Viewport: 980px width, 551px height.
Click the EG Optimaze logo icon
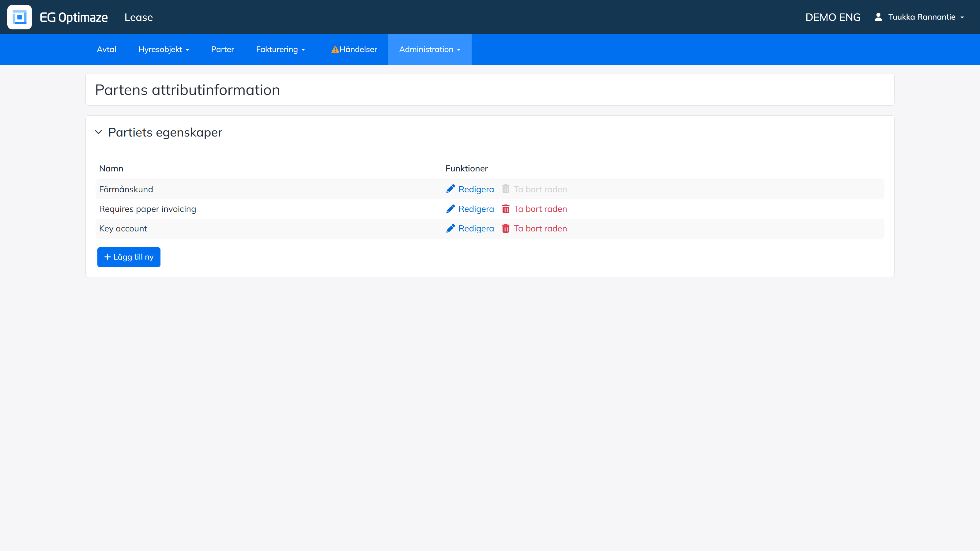click(19, 17)
